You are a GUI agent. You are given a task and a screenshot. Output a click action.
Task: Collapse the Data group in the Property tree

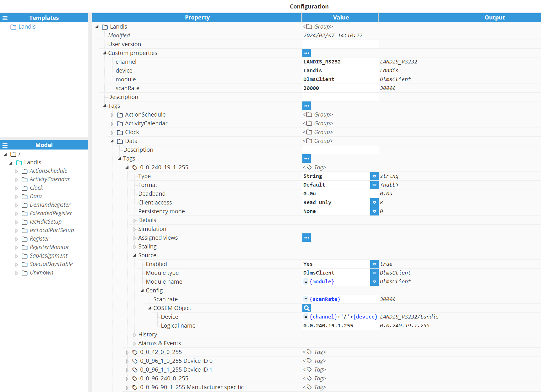pyautogui.click(x=112, y=141)
